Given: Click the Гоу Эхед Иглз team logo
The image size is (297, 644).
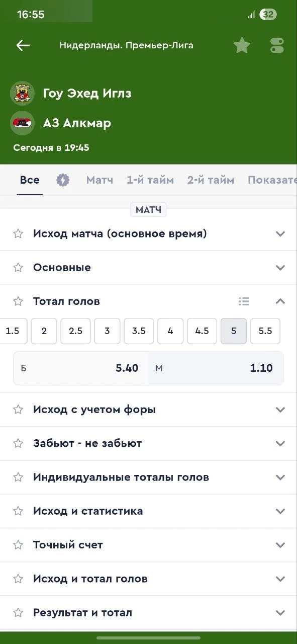Looking at the screenshot, I should click(21, 93).
